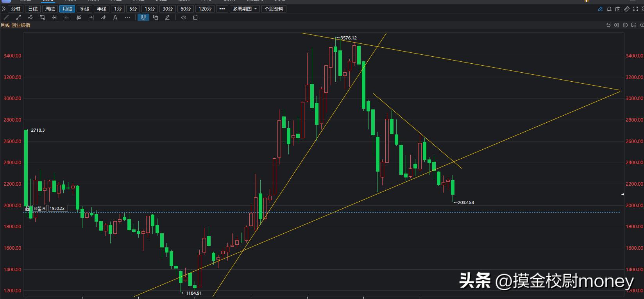
Task: Toggle the drawing toolbar pencil button
Action: (601, 9)
